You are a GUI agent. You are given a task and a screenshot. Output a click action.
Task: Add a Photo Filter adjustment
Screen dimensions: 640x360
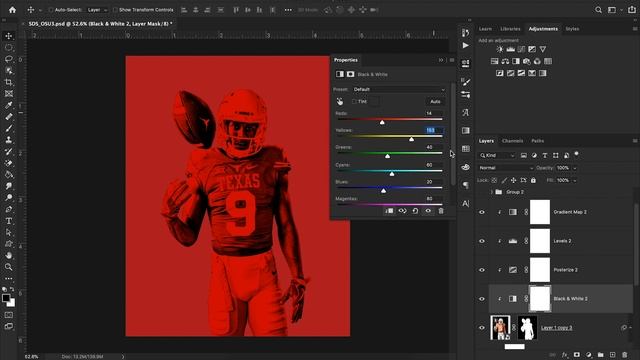pyautogui.click(x=527, y=61)
